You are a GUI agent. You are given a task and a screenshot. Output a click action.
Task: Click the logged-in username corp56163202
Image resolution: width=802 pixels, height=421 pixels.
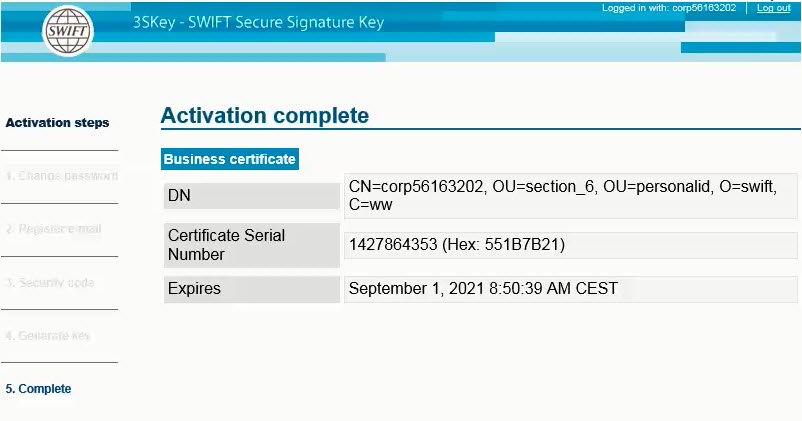tap(704, 8)
